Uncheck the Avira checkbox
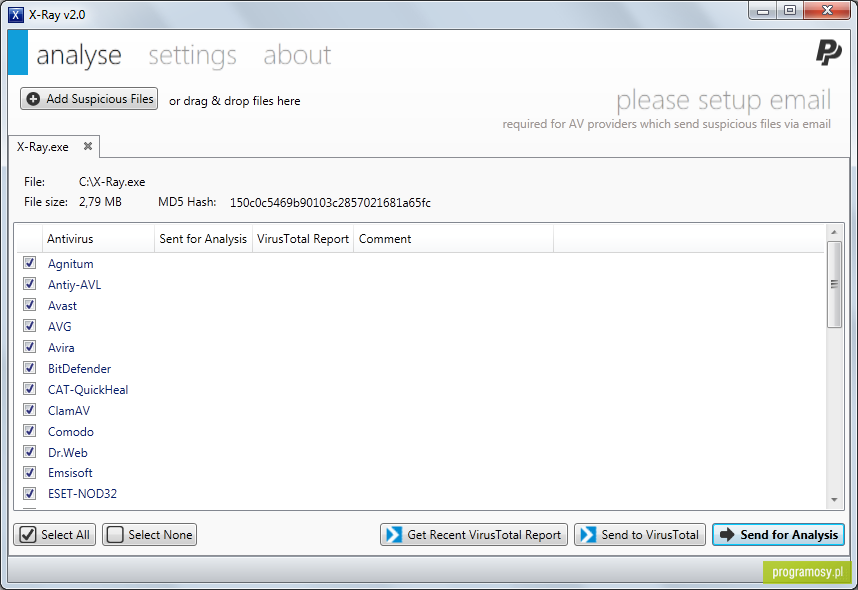858x590 pixels. 30,346
